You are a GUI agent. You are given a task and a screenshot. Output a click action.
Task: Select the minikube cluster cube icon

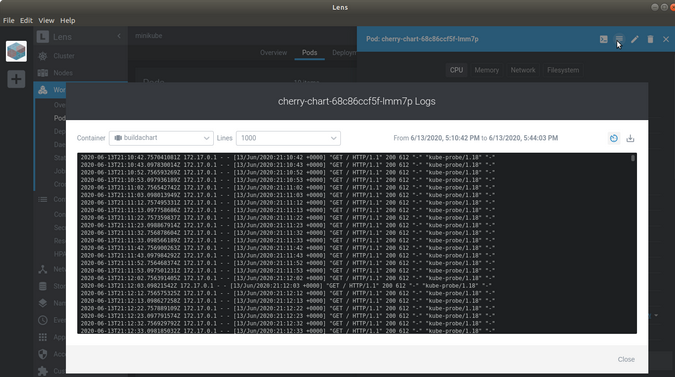(16, 51)
